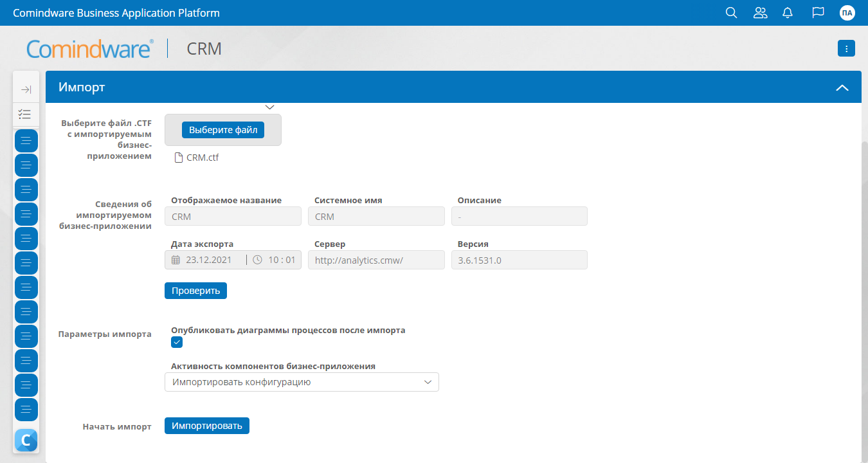The height and width of the screenshot is (463, 868).
Task: Open the search icon in top bar
Action: point(731,13)
